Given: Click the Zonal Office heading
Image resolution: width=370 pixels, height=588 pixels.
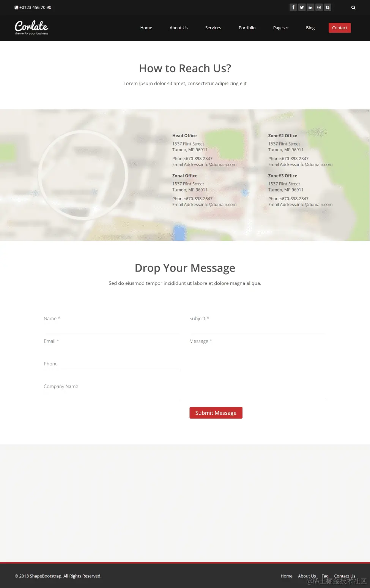Looking at the screenshot, I should point(185,175).
